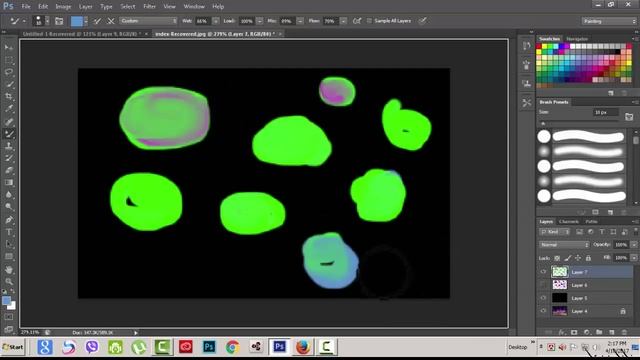Open the brush preset picker dropdown
This screenshot has width=640, height=360.
[47, 21]
